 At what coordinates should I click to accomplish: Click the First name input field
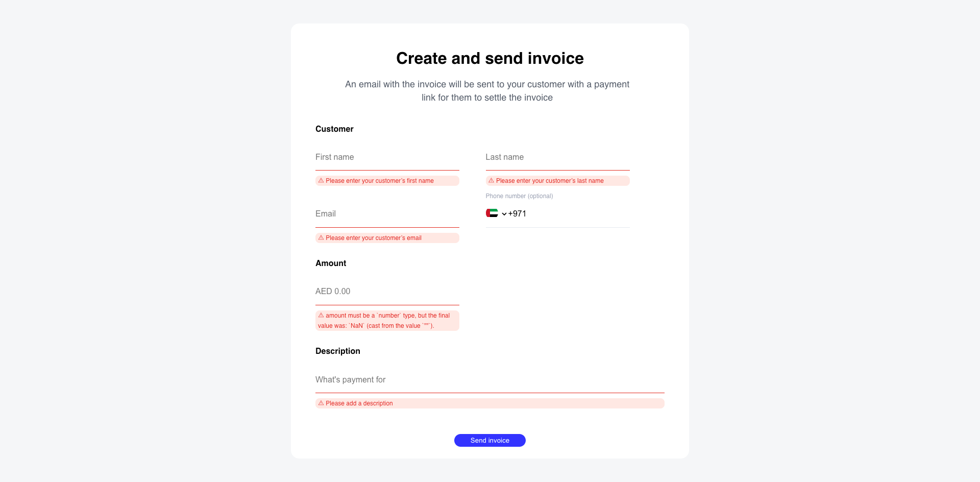387,158
